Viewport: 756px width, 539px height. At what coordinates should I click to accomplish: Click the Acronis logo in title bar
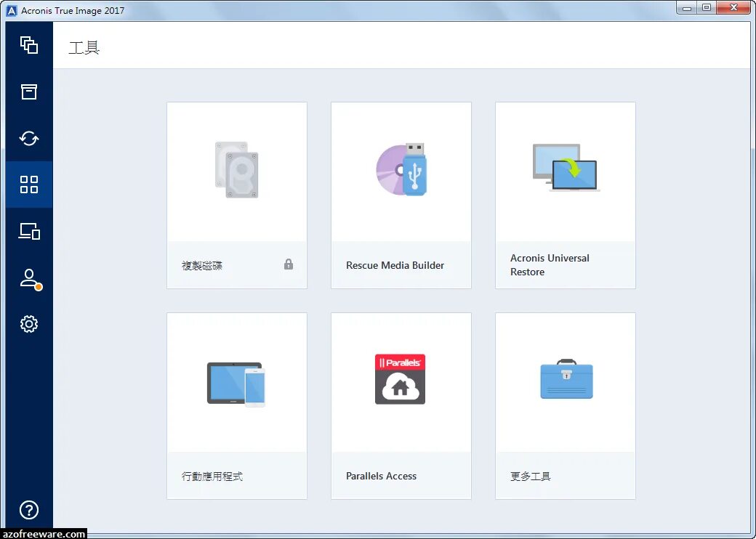(12, 11)
